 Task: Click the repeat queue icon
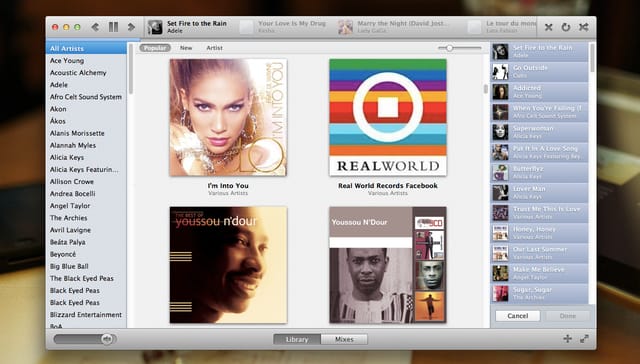pyautogui.click(x=566, y=27)
